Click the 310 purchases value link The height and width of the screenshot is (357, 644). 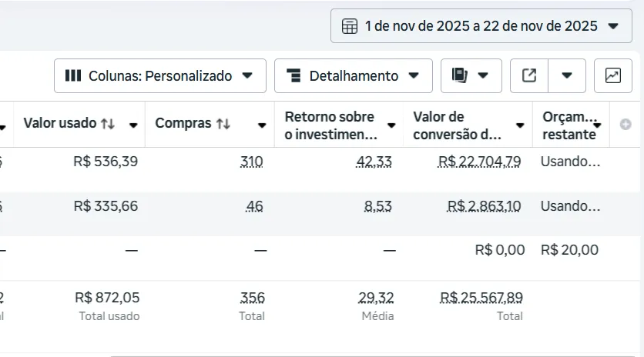click(251, 162)
